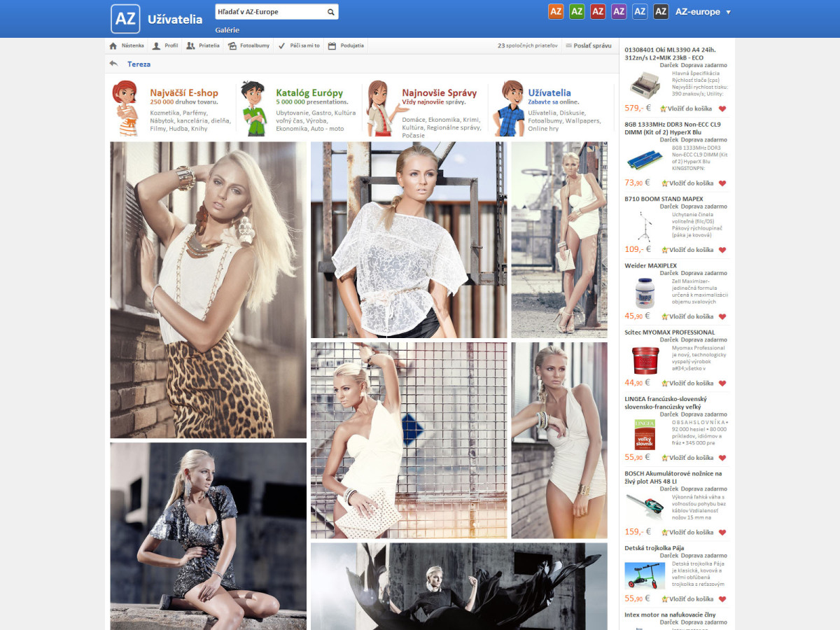This screenshot has height=630, width=840.
Task: Open the Priatelia tab
Action: point(203,45)
